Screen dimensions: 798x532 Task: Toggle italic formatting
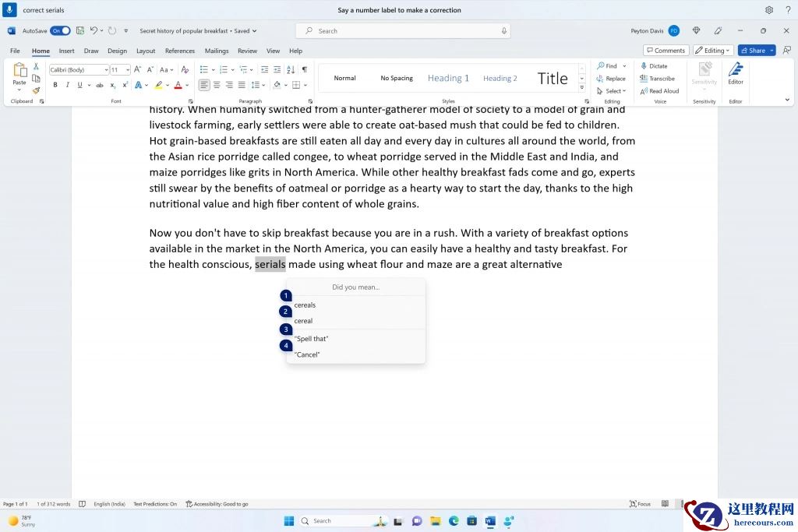click(x=67, y=85)
